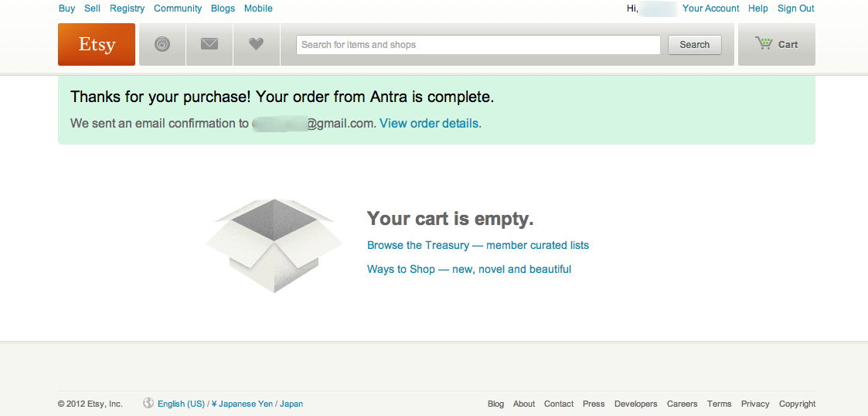Click the Etsy logo

(97, 45)
